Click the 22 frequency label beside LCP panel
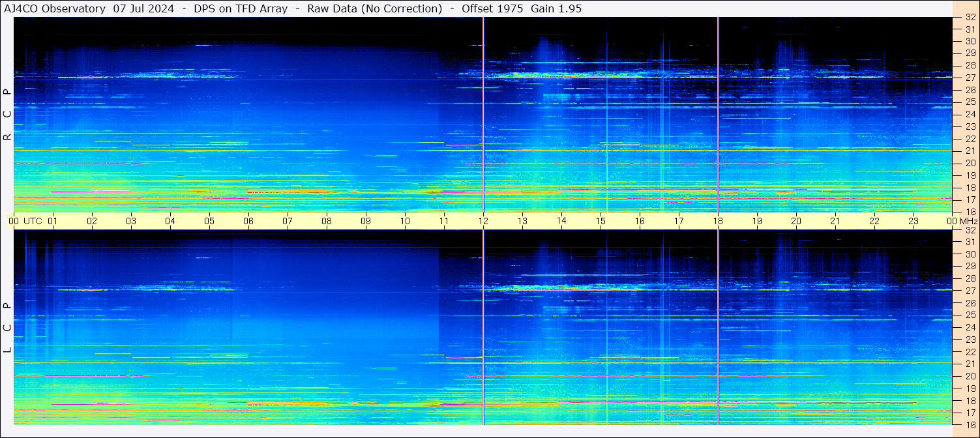This screenshot has width=980, height=438. (x=970, y=351)
